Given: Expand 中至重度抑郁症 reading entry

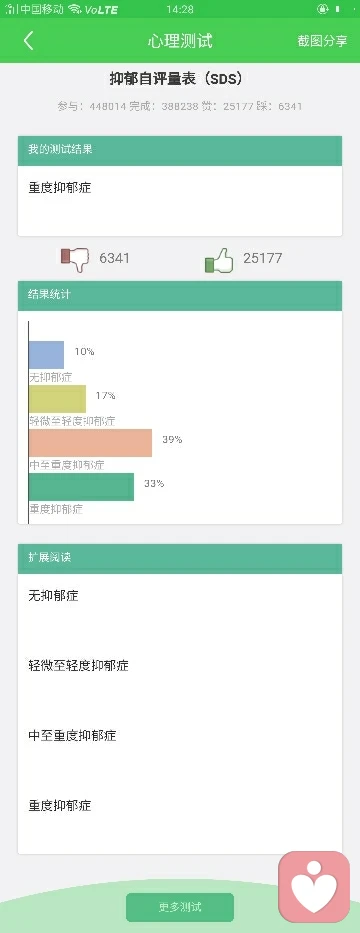Looking at the screenshot, I should [180, 736].
